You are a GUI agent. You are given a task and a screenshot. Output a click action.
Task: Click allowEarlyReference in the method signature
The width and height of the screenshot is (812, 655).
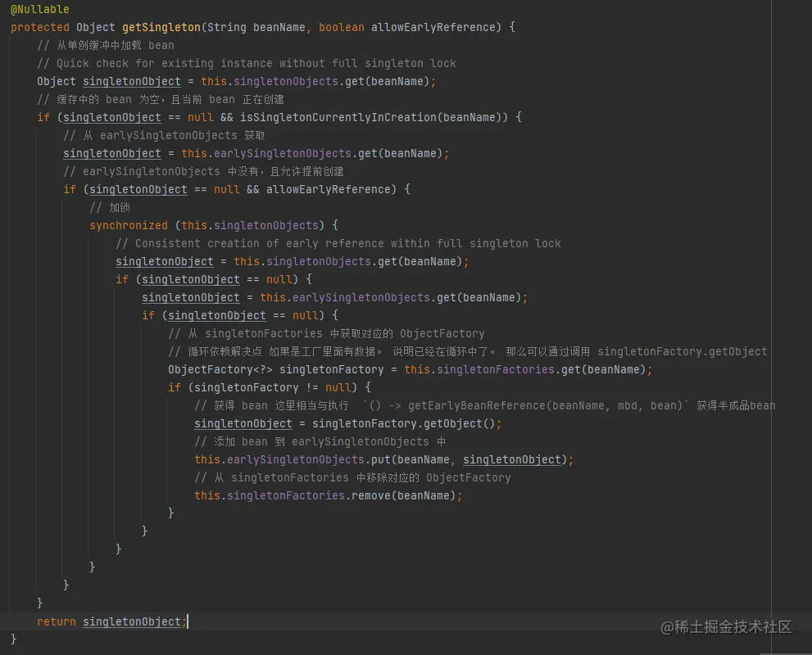click(433, 27)
